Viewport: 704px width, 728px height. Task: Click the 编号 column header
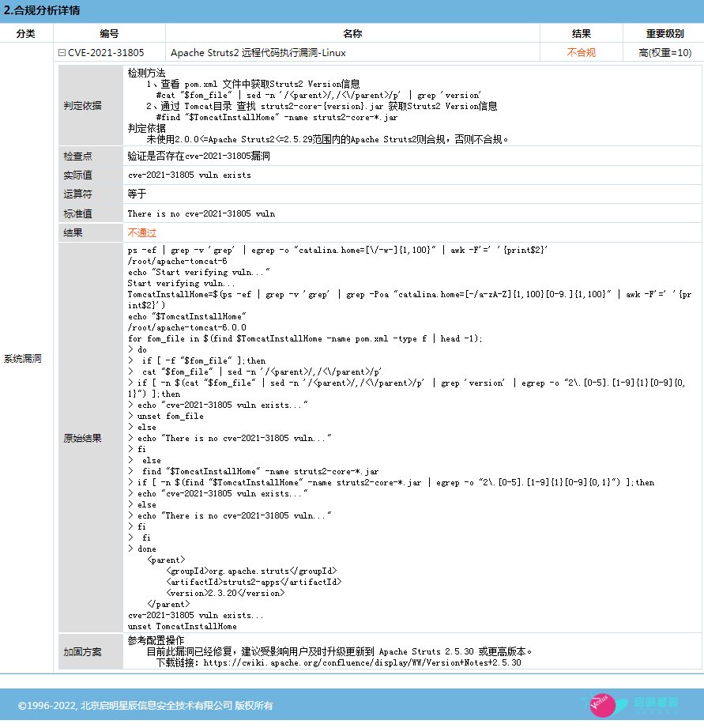[109, 33]
